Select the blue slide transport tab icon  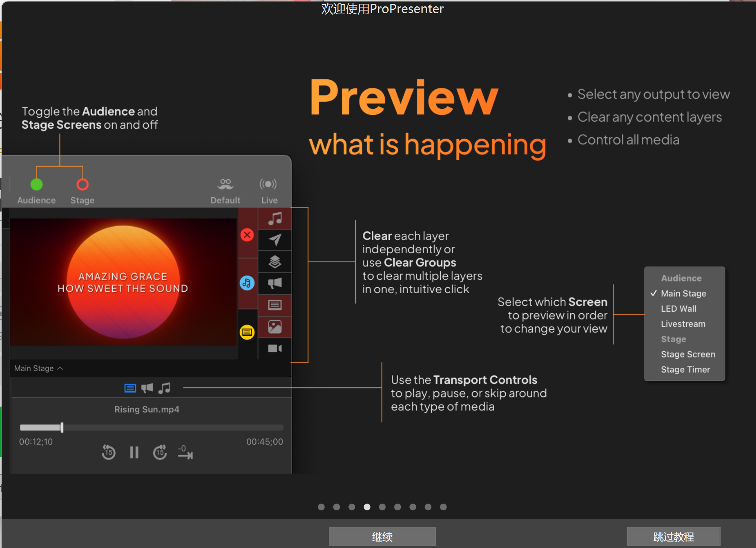130,388
